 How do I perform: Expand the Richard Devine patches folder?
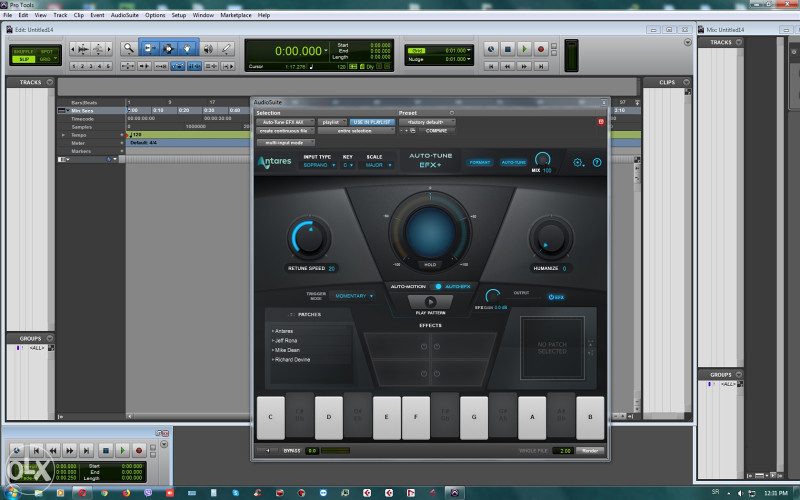(x=291, y=360)
